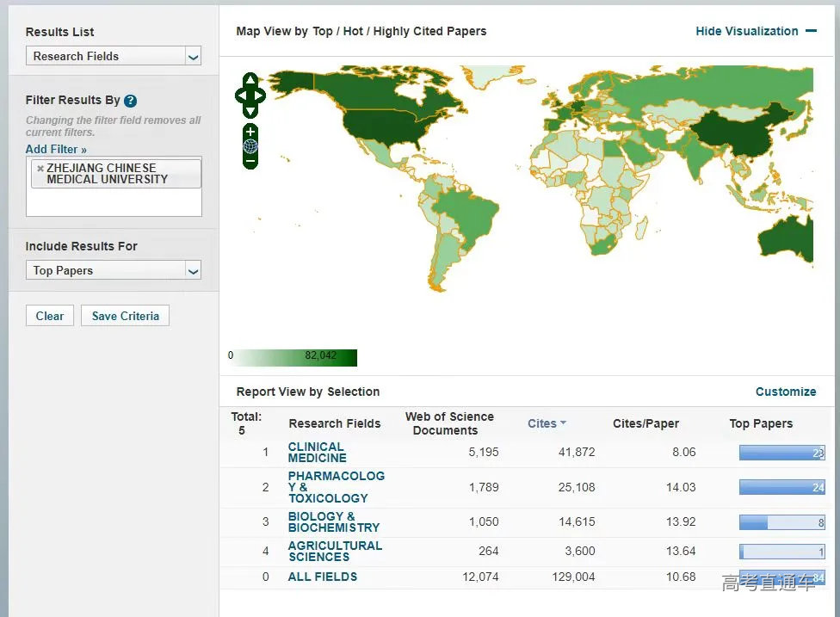This screenshot has width=840, height=617.
Task: Click the Pharmacology & Toxicology top papers bar
Action: click(x=781, y=487)
